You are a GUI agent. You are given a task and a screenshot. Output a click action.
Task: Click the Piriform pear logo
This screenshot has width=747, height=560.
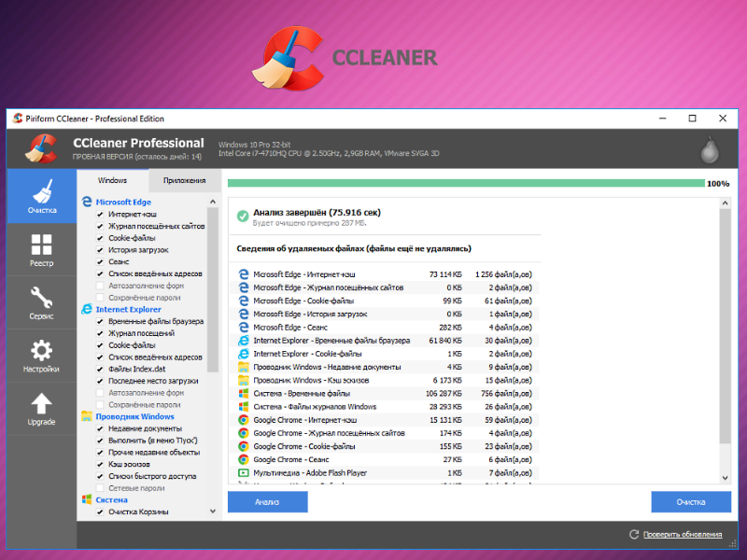(x=710, y=149)
